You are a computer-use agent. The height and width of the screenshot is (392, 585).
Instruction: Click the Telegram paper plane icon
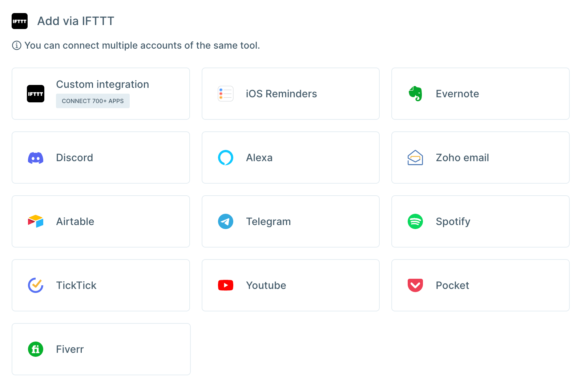point(226,221)
